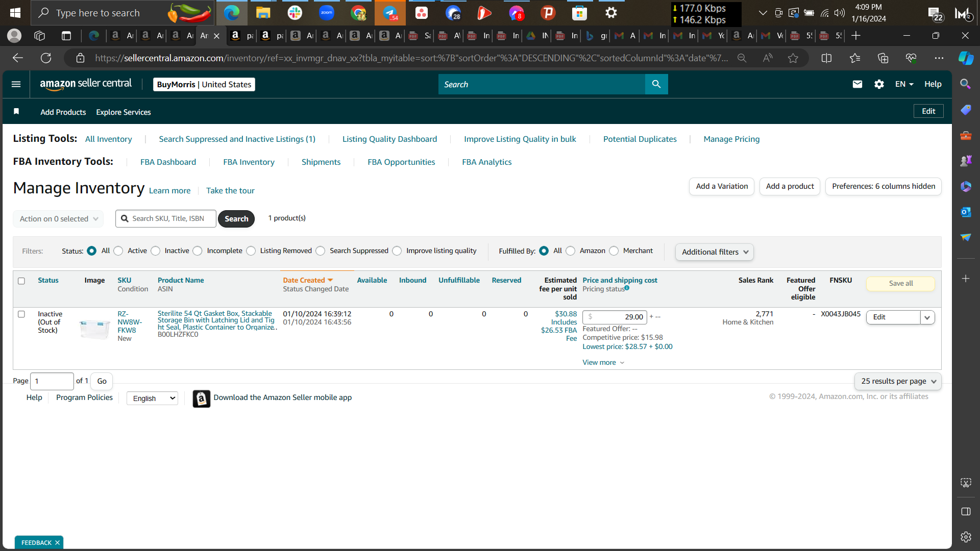The width and height of the screenshot is (980, 551).
Task: Open Search Suppressed and Inactive Listings
Action: pos(237,139)
